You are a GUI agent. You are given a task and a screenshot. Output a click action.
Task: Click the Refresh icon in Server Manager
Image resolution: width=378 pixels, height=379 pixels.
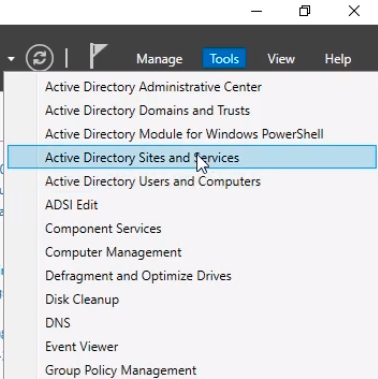40,58
